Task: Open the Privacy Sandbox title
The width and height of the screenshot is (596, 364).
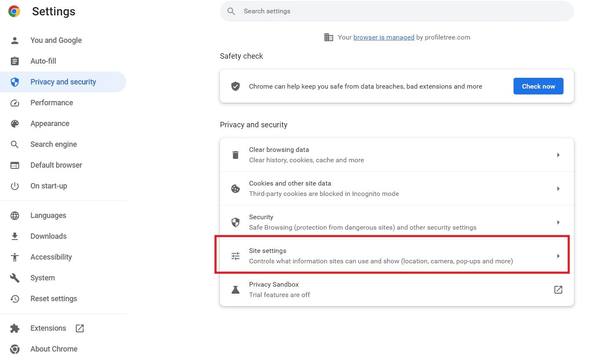Action: click(274, 285)
